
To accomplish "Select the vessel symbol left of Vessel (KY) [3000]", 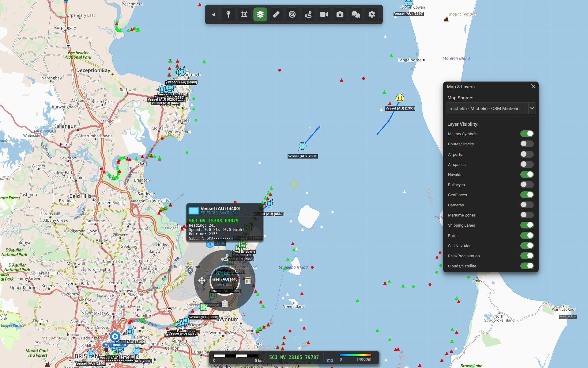I will (186, 320).
